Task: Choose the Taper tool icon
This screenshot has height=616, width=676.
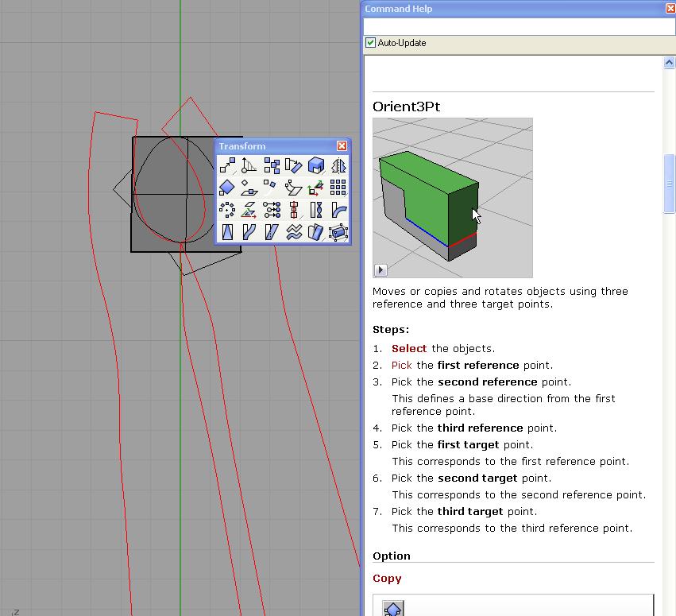Action: [x=227, y=232]
